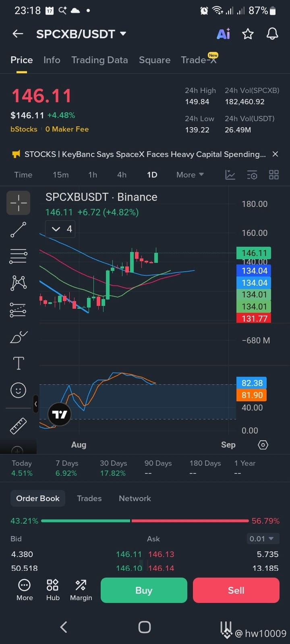Screen dimensions: 290x644
Task: Select the Time chart interval
Action: tap(23, 175)
